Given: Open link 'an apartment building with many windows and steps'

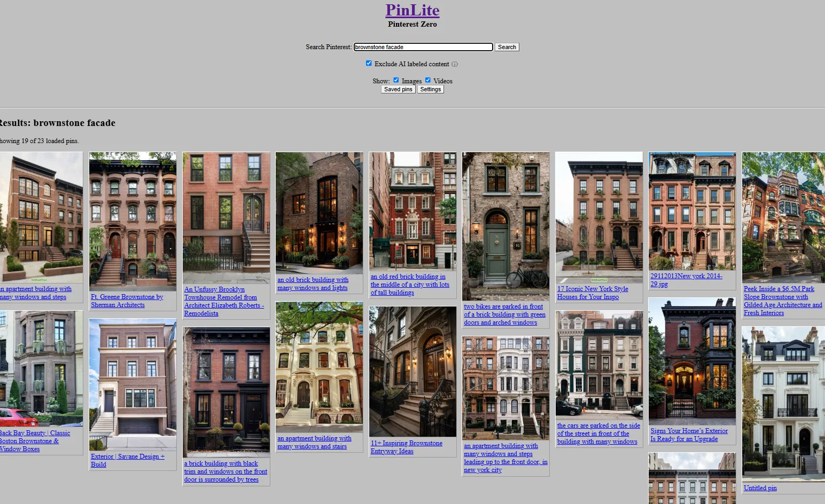Looking at the screenshot, I should [36, 293].
